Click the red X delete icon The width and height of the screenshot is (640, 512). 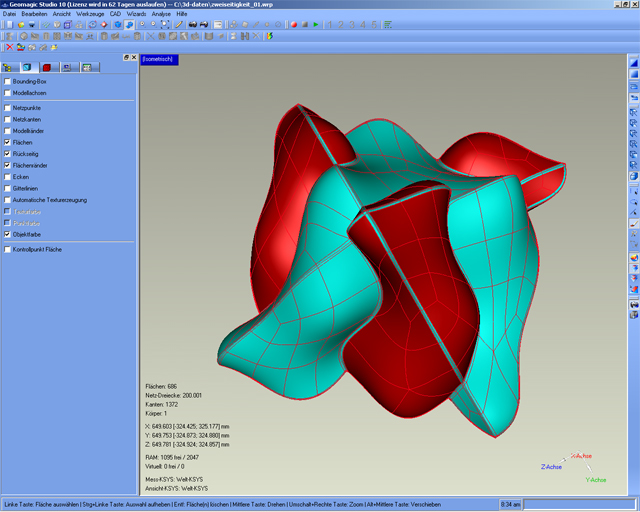pos(10,47)
